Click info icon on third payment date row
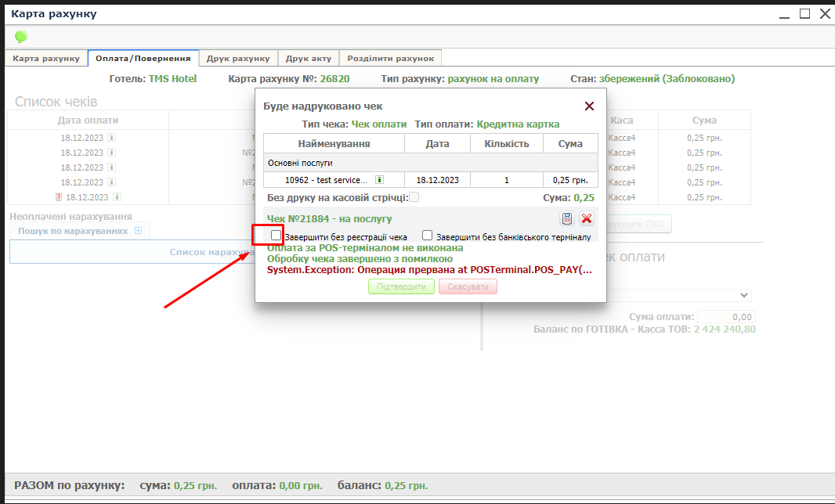 tap(111, 167)
